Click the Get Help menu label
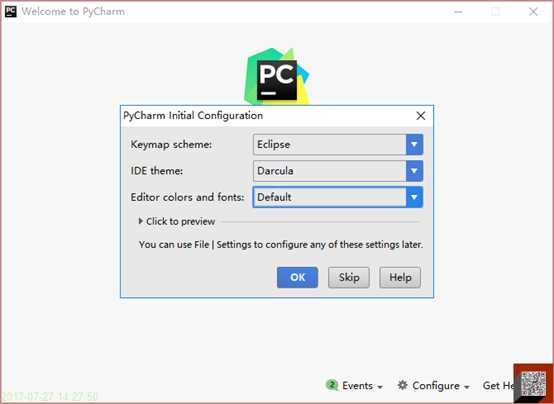 [x=498, y=386]
